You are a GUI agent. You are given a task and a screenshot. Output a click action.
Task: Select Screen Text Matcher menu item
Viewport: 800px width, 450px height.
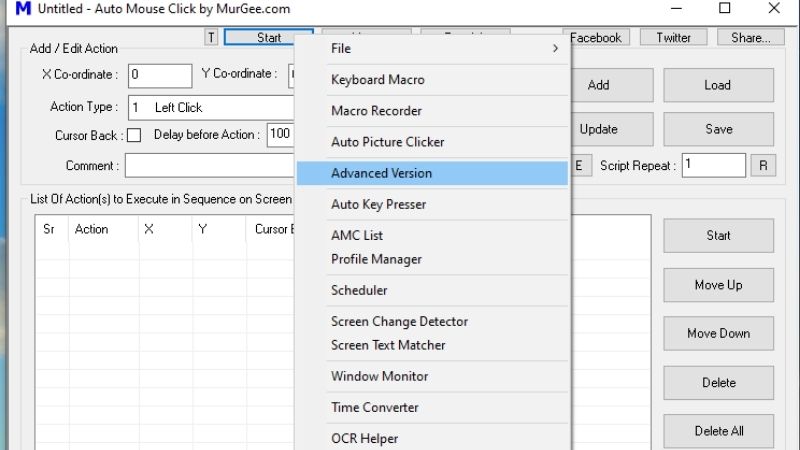coord(432,345)
